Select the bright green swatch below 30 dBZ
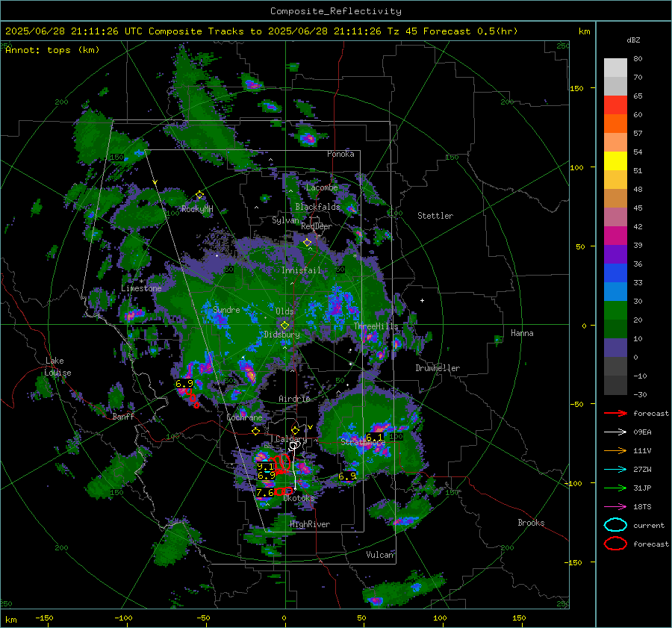Screen dimensions: 672x628 (x=615, y=310)
